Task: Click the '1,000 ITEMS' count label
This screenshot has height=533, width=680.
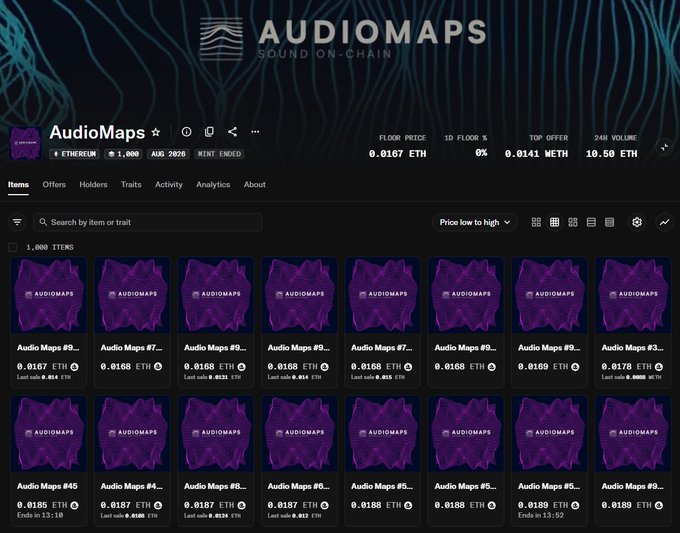Action: coord(50,247)
